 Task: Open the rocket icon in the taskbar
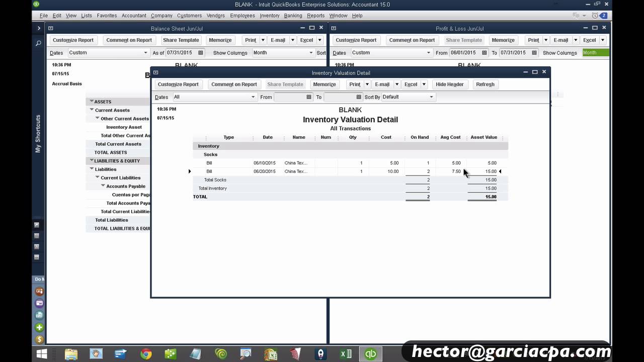click(x=320, y=354)
